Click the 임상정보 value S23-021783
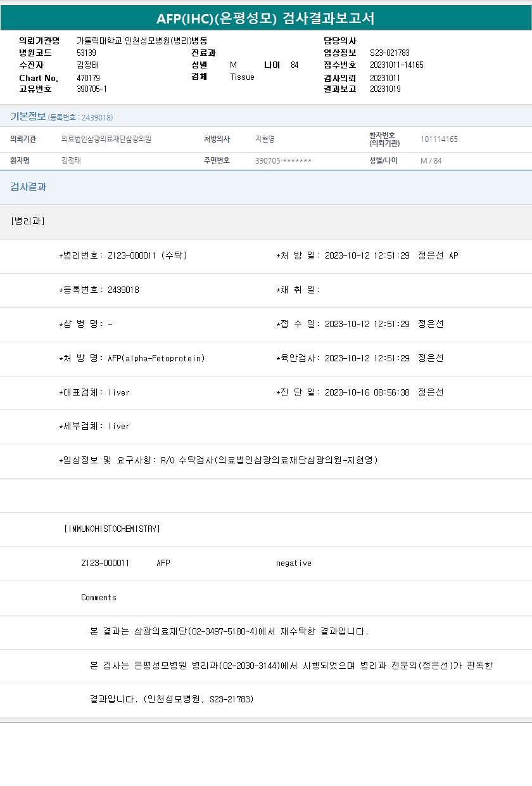 point(389,53)
